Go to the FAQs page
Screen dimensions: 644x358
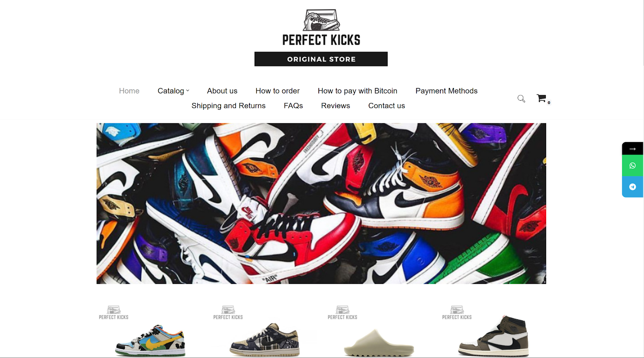(293, 106)
